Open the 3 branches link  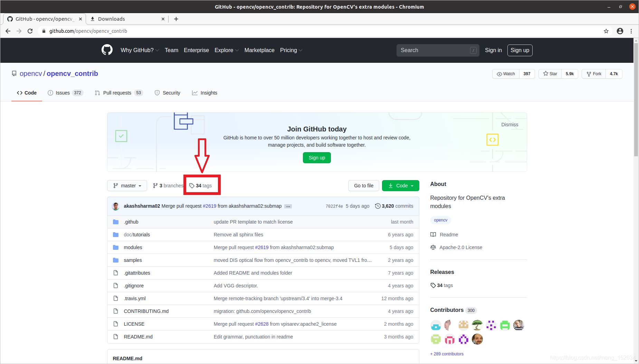click(x=168, y=186)
